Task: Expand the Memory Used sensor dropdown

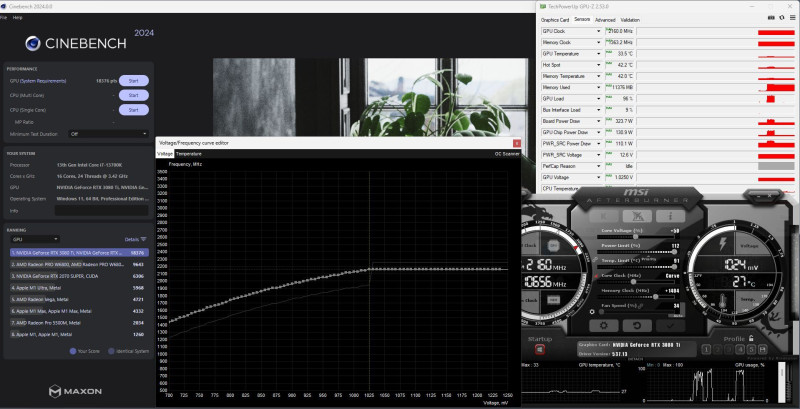Action: pos(598,87)
